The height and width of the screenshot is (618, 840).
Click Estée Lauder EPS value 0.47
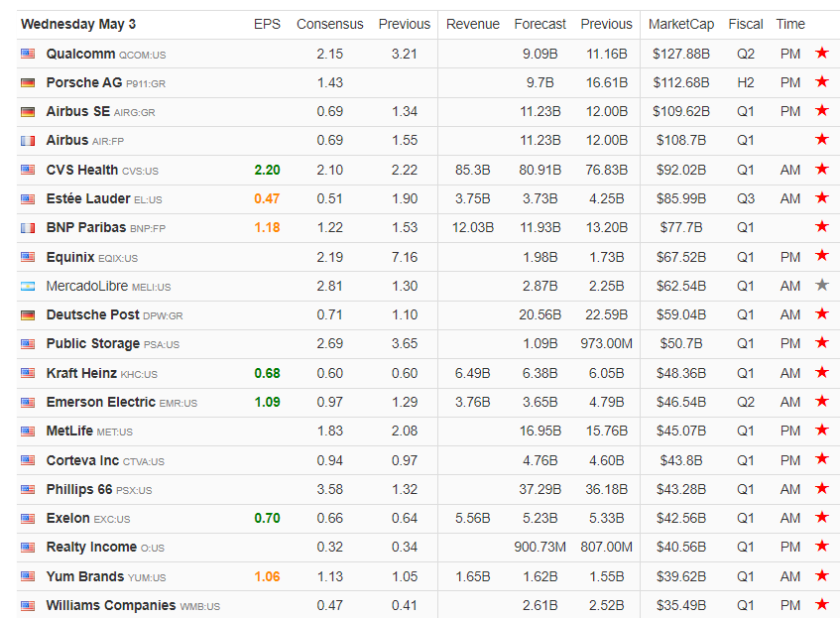pos(268,198)
